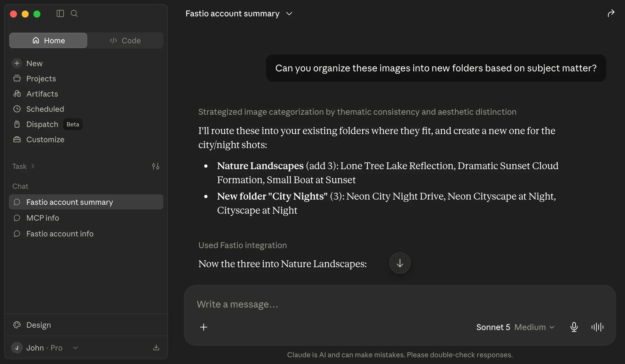Click the Home tab house icon
This screenshot has width=625, height=364.
[x=36, y=40]
